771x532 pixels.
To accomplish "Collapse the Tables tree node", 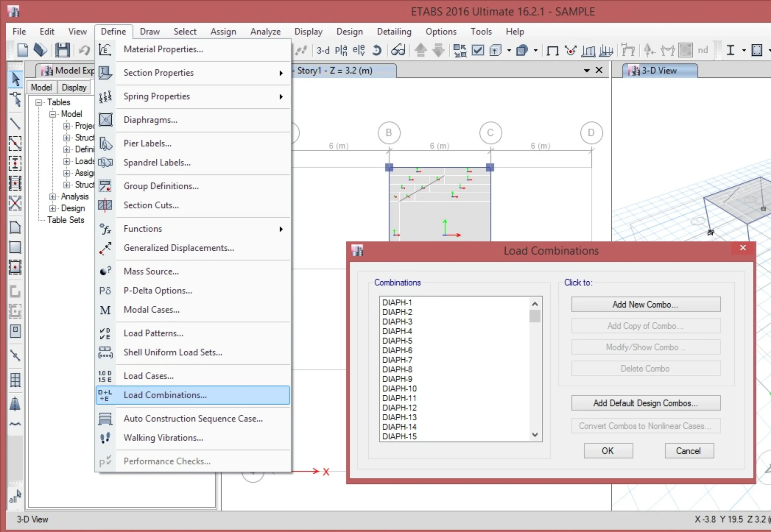I will [39, 102].
